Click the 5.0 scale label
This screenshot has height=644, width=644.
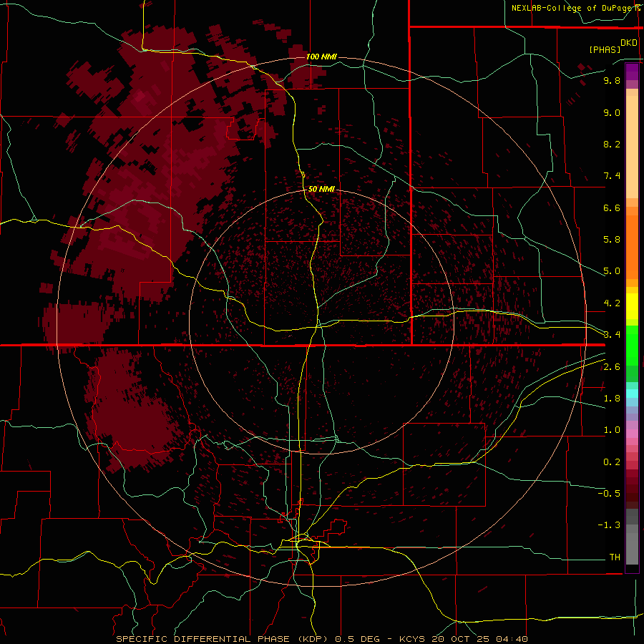point(612,271)
